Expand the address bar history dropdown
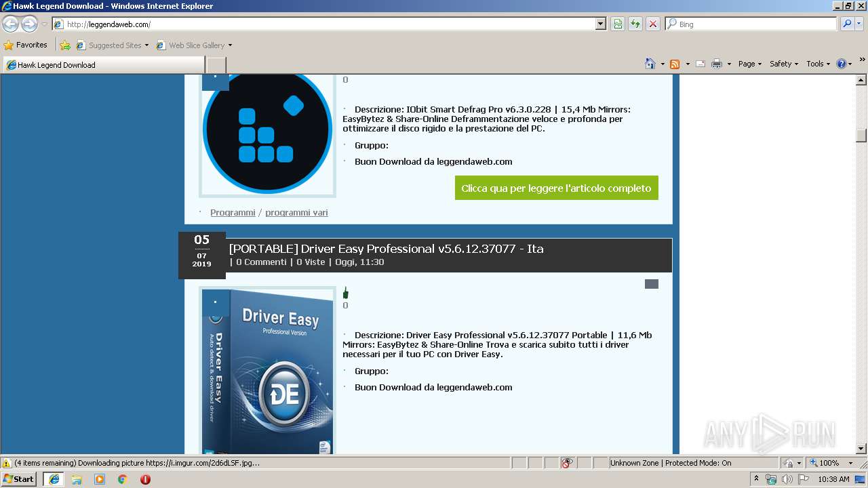 click(600, 24)
